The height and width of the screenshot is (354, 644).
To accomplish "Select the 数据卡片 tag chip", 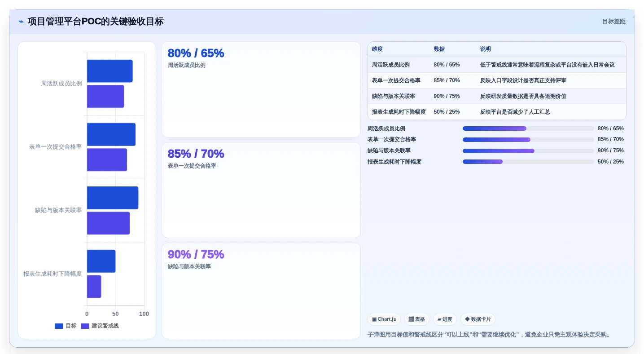I will point(478,319).
